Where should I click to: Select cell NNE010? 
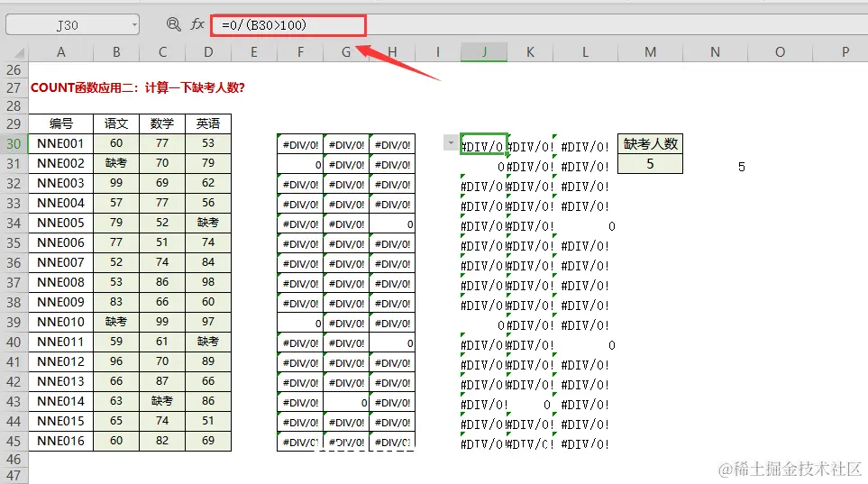(x=61, y=322)
